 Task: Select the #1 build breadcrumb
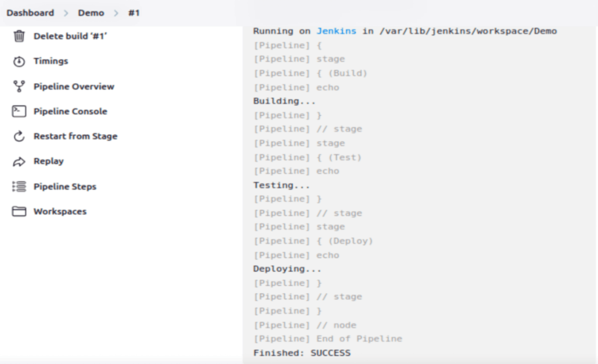tap(134, 13)
